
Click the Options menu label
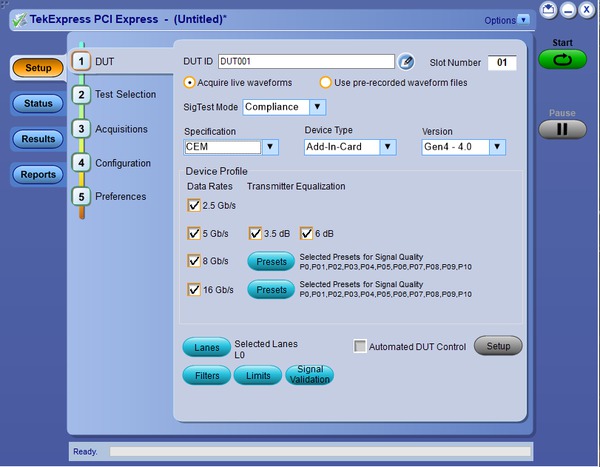pos(500,20)
